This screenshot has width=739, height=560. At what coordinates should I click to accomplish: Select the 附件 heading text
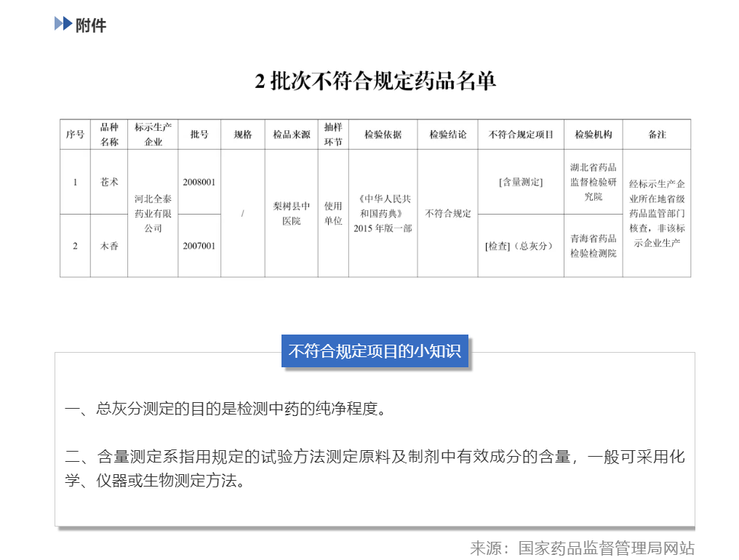pos(91,25)
